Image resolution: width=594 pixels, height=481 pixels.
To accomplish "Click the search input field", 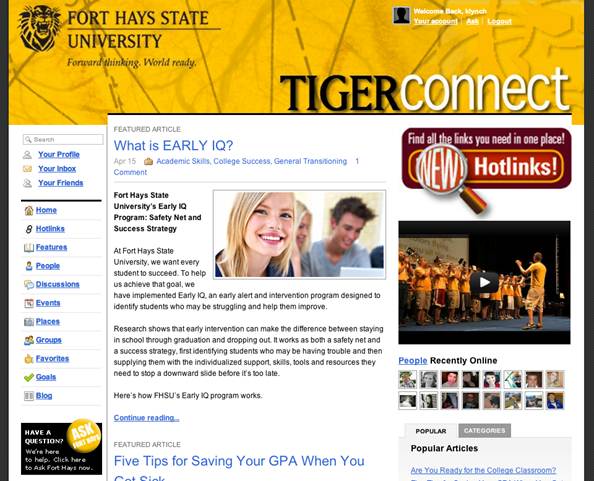I will click(x=63, y=139).
